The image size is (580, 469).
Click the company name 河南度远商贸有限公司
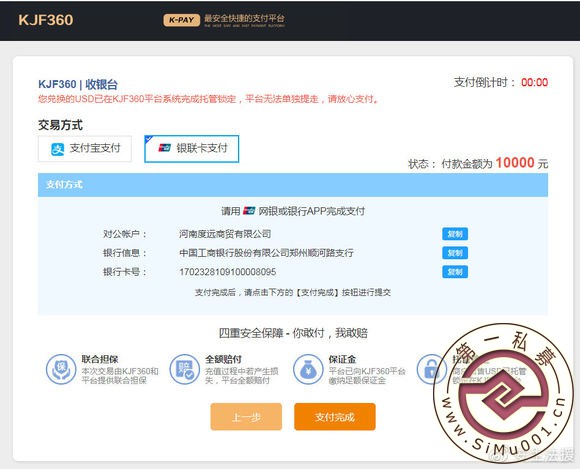tap(225, 234)
